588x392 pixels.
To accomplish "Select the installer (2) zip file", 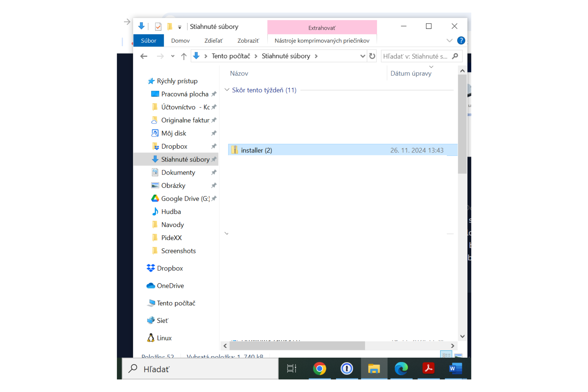I will point(343,150).
